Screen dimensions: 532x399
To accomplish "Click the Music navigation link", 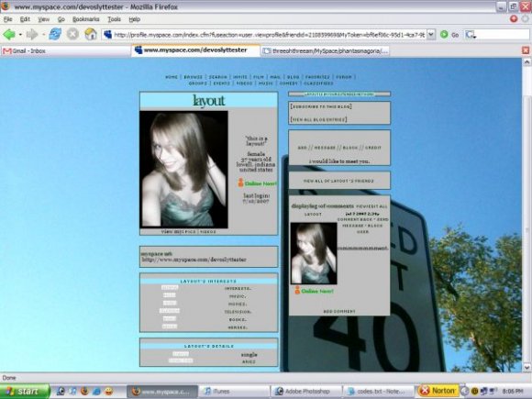I will coord(266,83).
